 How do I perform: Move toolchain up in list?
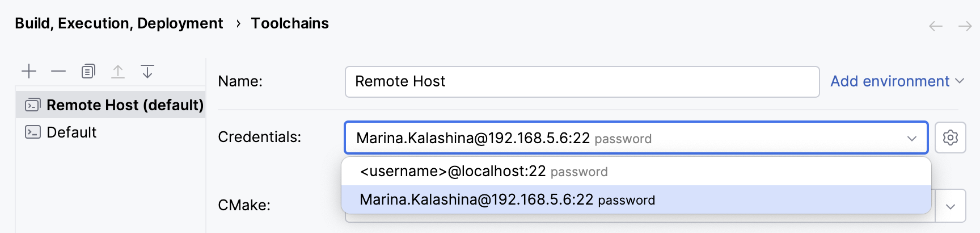(118, 71)
